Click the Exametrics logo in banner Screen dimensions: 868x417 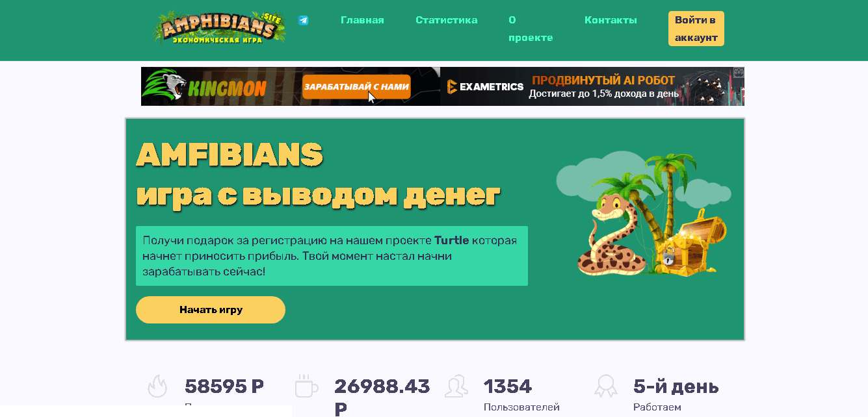(x=486, y=86)
